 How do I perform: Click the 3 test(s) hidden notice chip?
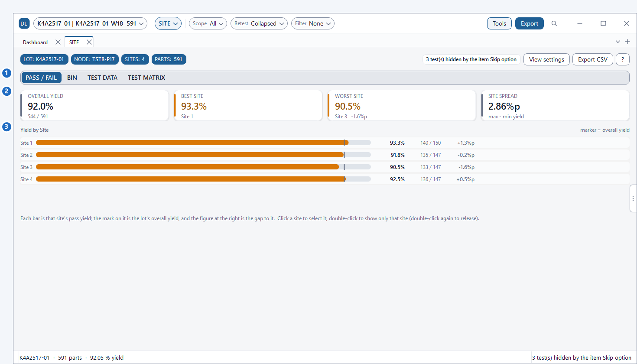[471, 59]
